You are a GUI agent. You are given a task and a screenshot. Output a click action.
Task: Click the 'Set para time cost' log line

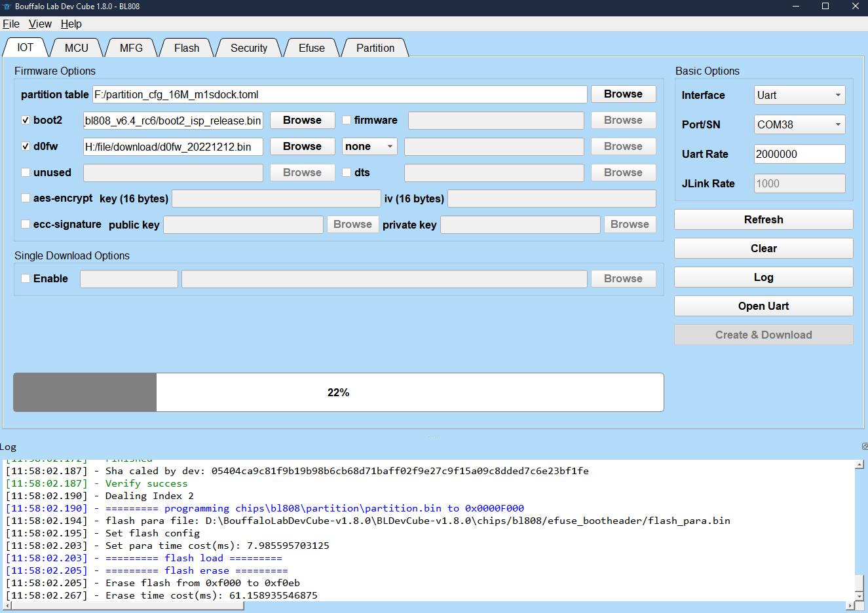(168, 546)
